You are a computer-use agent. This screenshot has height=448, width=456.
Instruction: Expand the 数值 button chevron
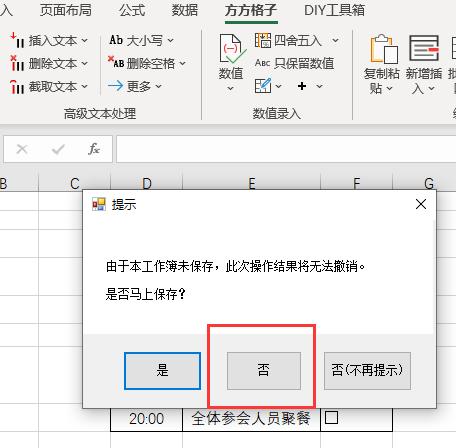(x=230, y=89)
